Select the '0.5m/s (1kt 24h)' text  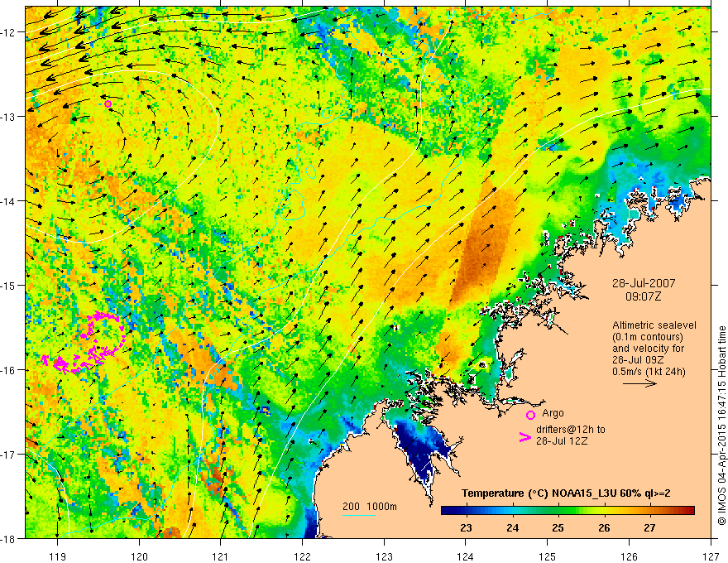(649, 372)
